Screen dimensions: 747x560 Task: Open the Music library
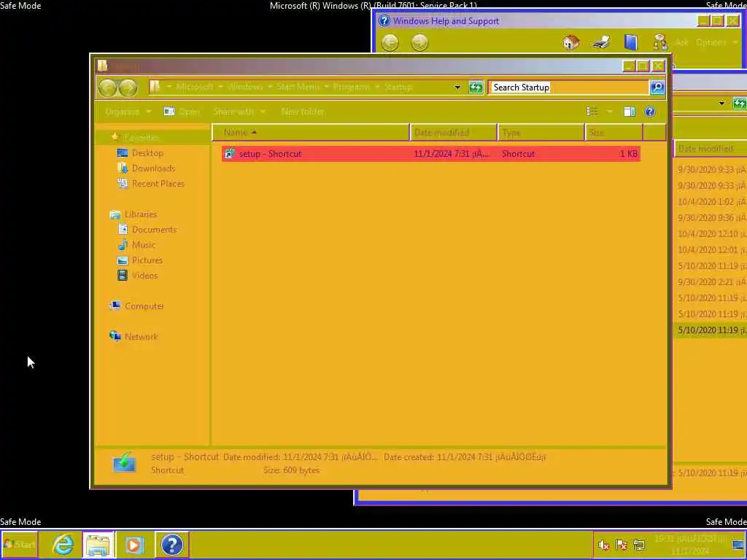[x=144, y=245]
